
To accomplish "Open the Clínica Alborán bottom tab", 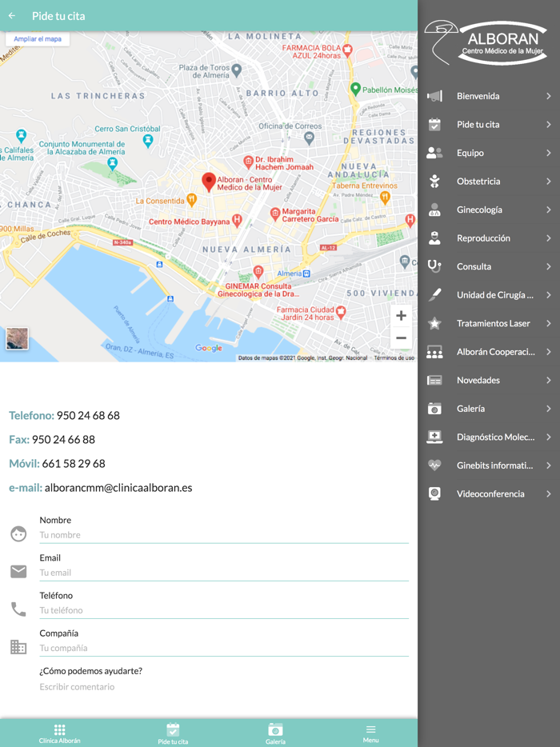I will pyautogui.click(x=59, y=733).
